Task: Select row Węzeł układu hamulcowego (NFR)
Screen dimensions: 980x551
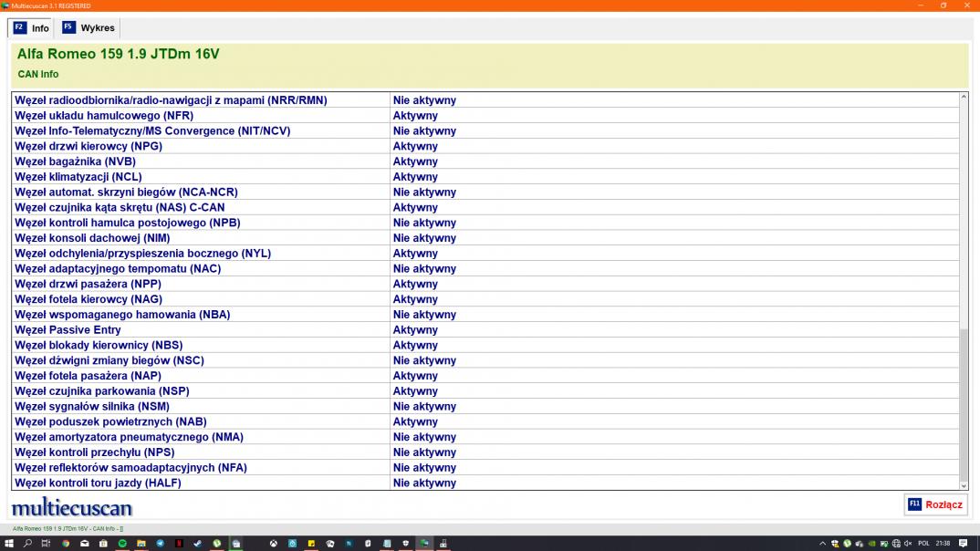Action: pyautogui.click(x=485, y=116)
